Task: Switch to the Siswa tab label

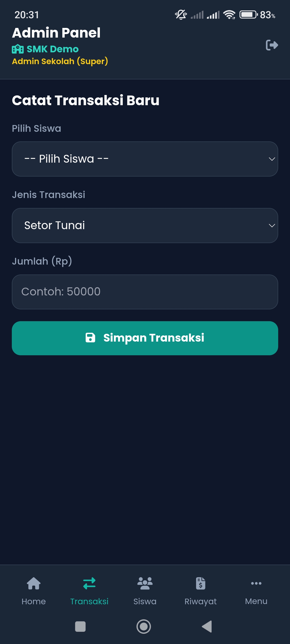Action: click(145, 601)
